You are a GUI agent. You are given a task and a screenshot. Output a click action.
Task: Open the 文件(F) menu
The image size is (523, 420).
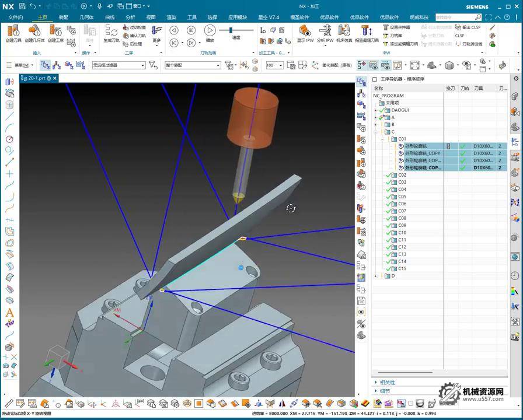coord(16,17)
